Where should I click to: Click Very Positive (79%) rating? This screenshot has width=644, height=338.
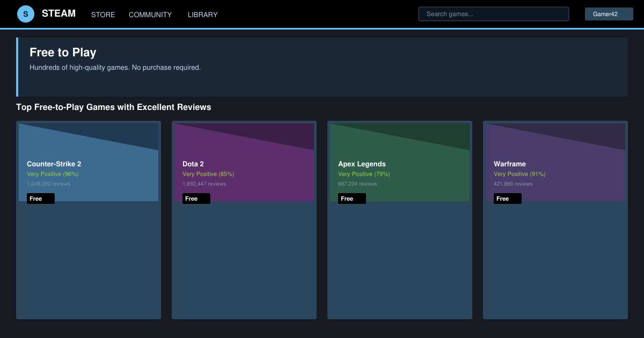click(x=364, y=174)
